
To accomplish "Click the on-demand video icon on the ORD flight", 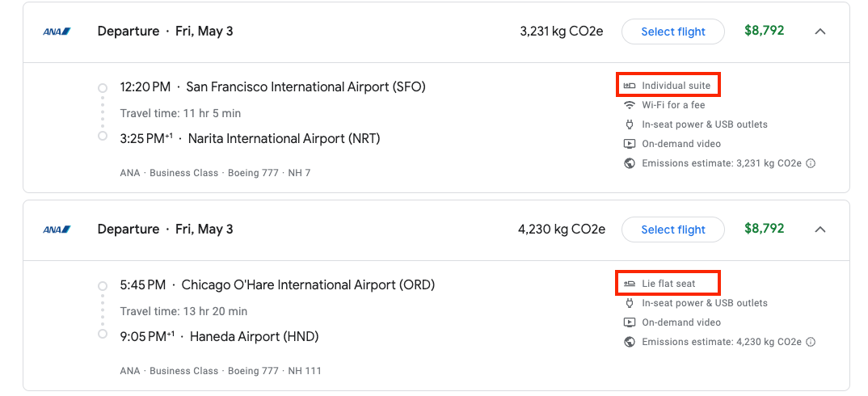I will click(x=630, y=322).
